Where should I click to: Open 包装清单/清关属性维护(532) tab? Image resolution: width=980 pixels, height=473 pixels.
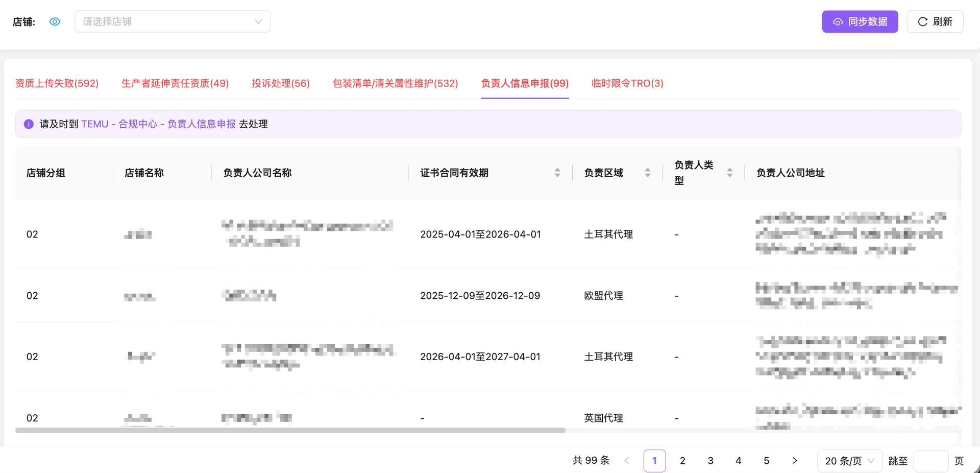click(x=395, y=83)
